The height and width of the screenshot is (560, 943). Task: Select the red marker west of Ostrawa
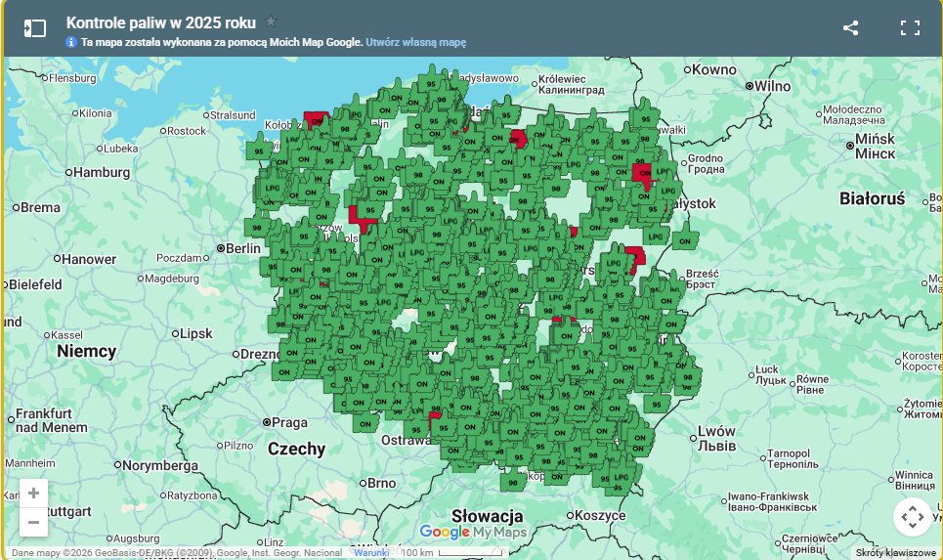point(435,417)
